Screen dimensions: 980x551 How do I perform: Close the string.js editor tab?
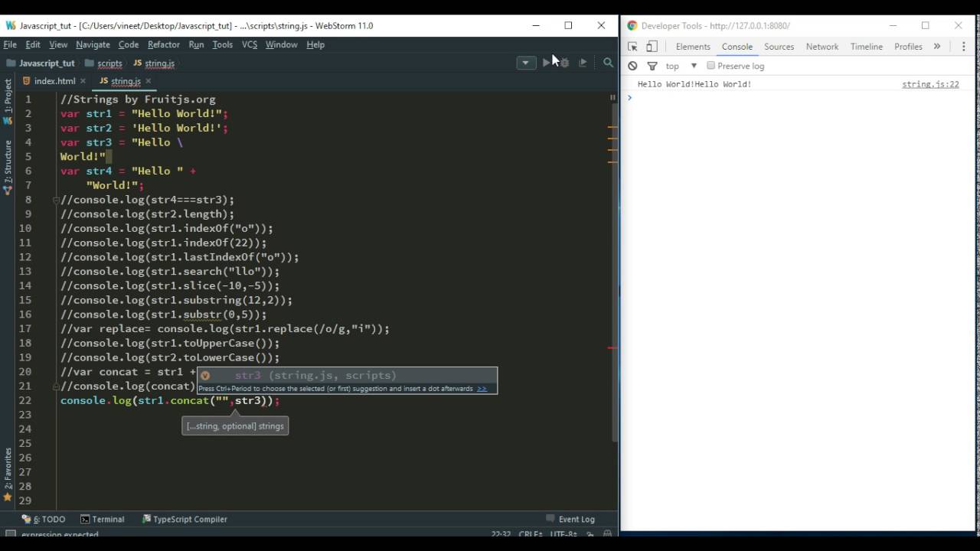149,81
